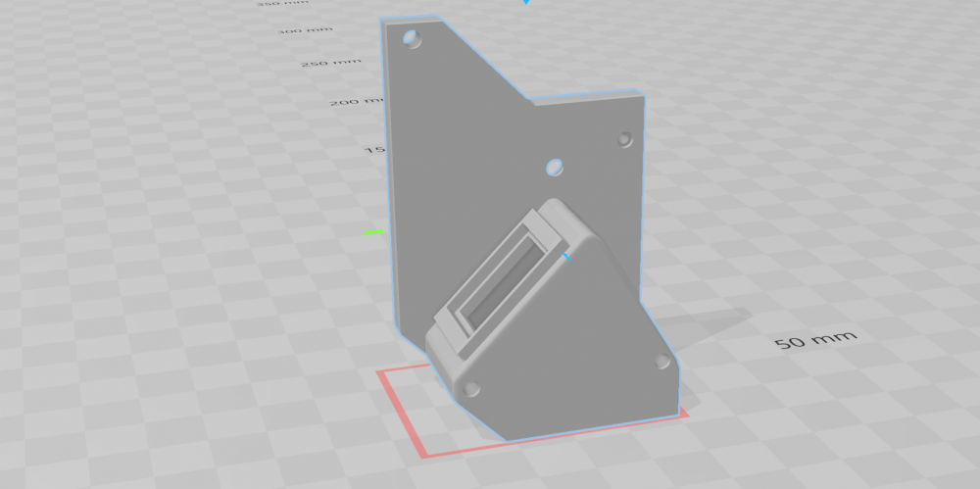Click the red build-area outline

pos(532,413)
